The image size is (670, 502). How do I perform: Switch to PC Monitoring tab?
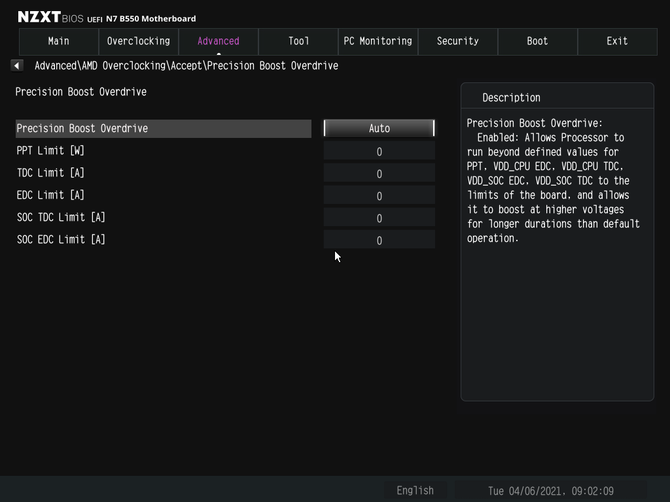pyautogui.click(x=378, y=41)
